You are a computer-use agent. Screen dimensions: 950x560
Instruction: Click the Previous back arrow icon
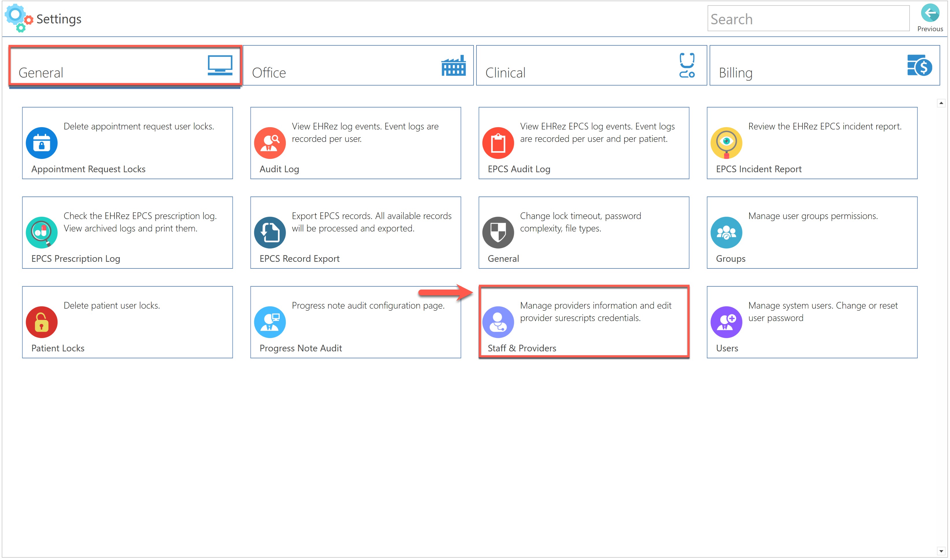(x=929, y=13)
